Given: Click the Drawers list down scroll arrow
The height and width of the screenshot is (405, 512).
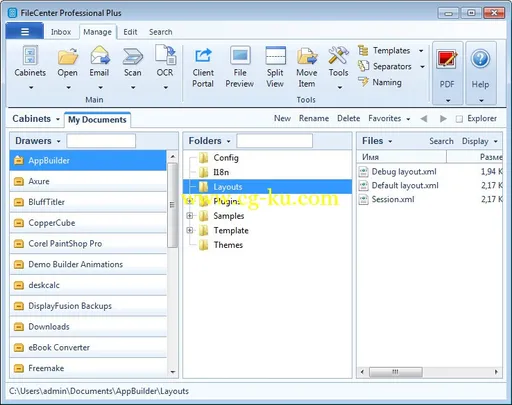Looking at the screenshot, I should (x=173, y=372).
